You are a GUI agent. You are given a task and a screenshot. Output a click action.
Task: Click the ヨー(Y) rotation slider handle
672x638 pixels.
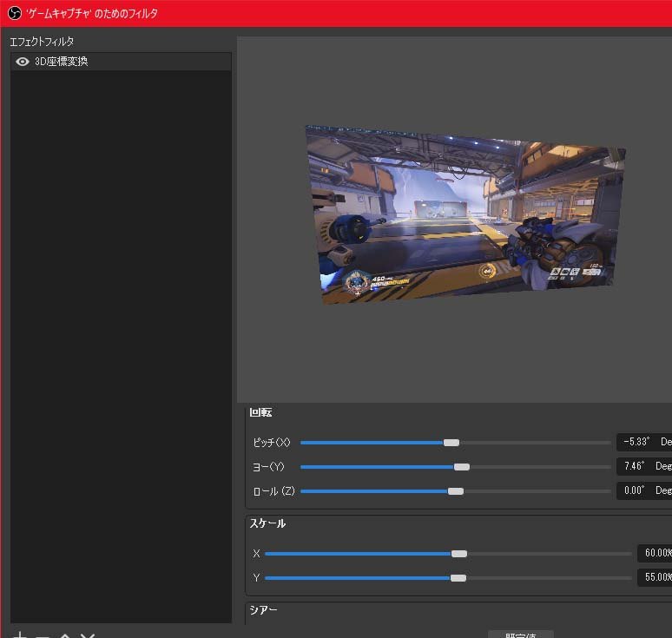coord(461,467)
